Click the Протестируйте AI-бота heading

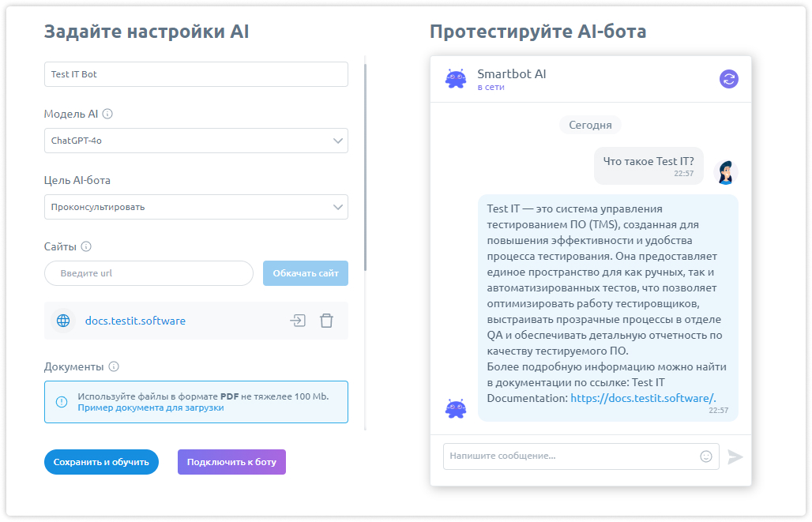point(538,32)
